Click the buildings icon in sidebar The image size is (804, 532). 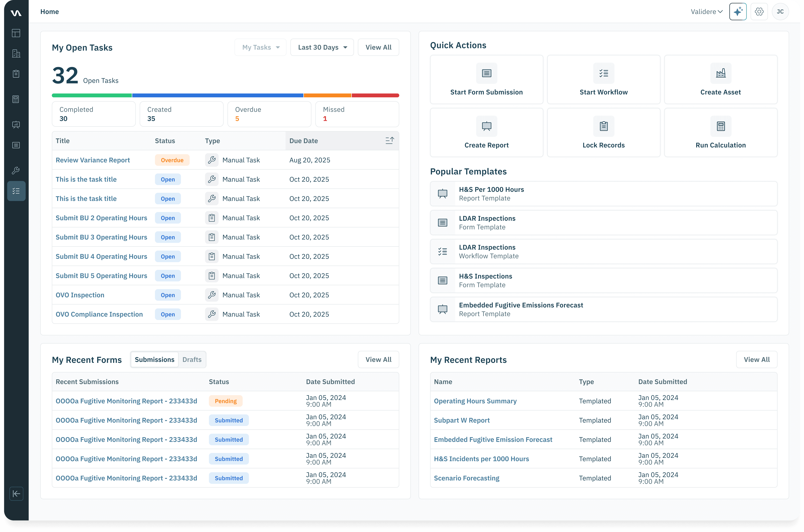pos(16,53)
